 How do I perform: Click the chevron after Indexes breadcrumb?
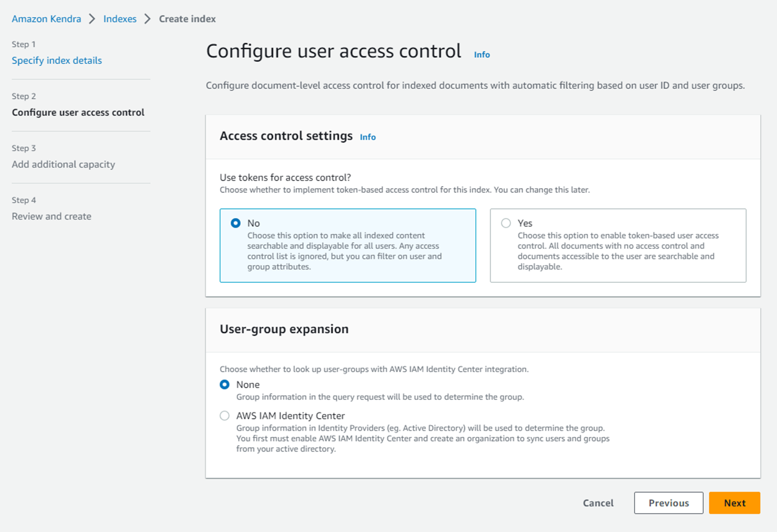coord(148,19)
